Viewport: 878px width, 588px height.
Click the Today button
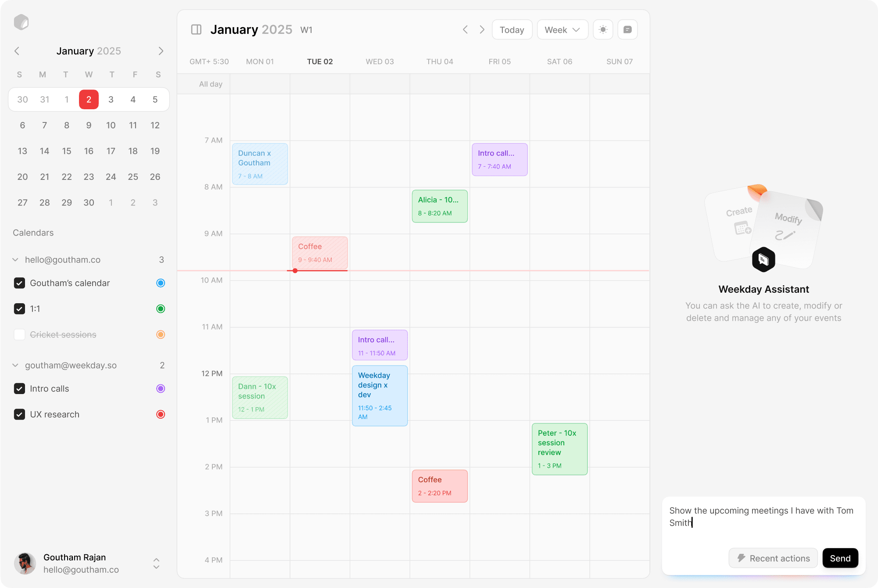512,30
